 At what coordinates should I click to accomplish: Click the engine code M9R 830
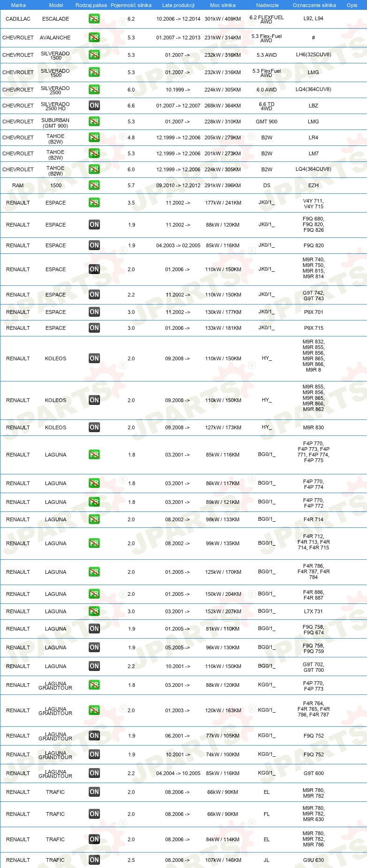(313, 427)
